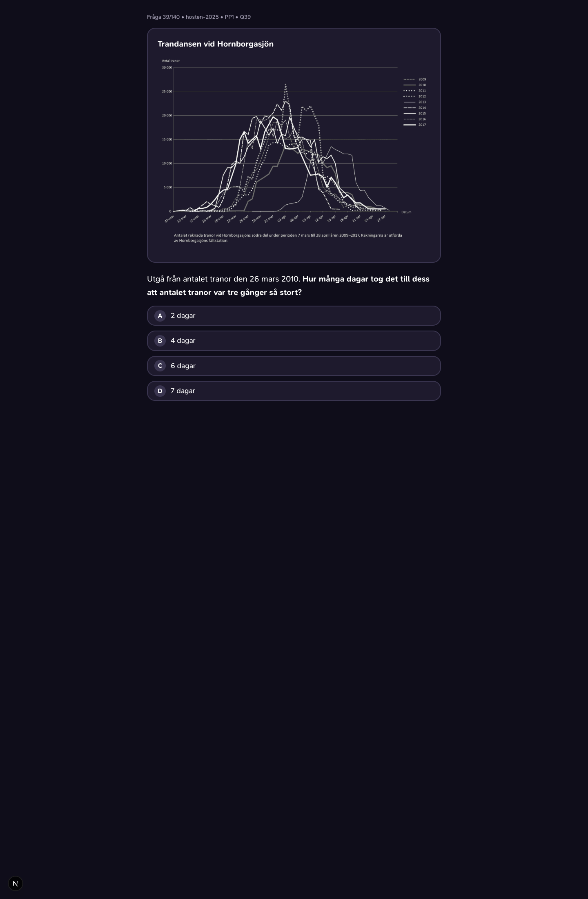Click the circled letter A badge
This screenshot has height=899, width=588.
pos(160,316)
